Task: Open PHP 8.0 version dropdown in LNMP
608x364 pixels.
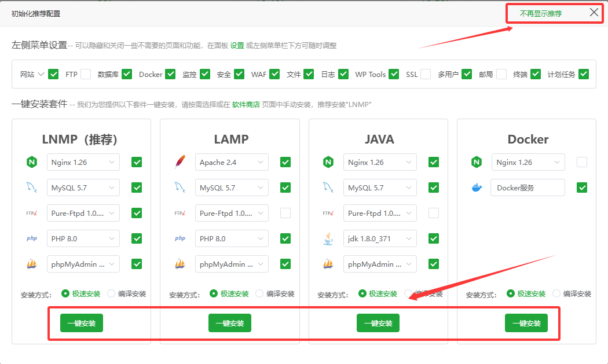Action: point(83,238)
